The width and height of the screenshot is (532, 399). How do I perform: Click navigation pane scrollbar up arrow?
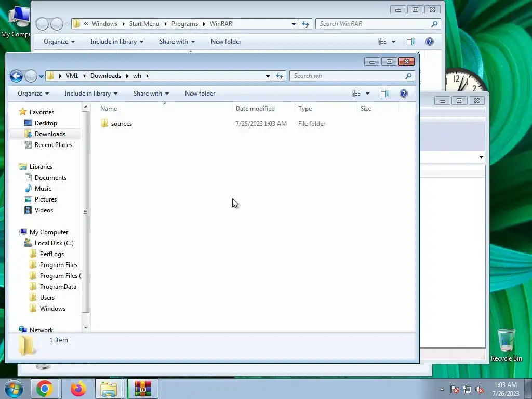point(86,107)
